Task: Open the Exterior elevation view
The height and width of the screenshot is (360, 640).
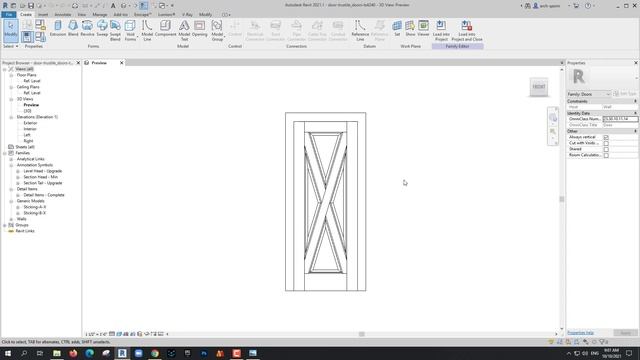Action: pos(30,123)
